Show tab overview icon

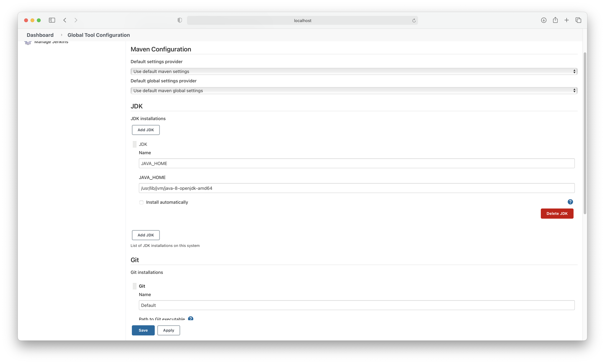(x=578, y=20)
